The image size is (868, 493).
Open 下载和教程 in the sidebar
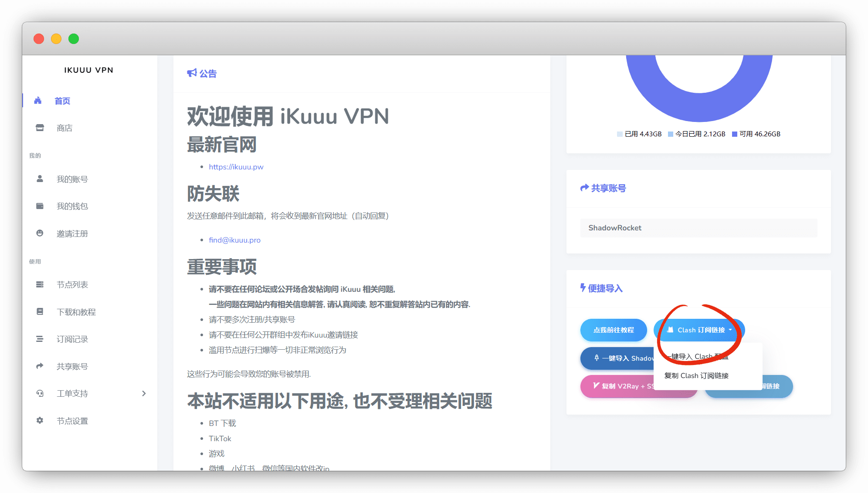tap(76, 312)
